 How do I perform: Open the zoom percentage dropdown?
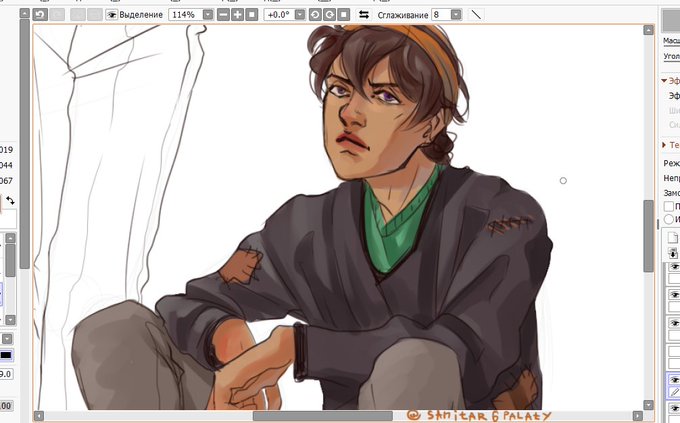pyautogui.click(x=208, y=15)
